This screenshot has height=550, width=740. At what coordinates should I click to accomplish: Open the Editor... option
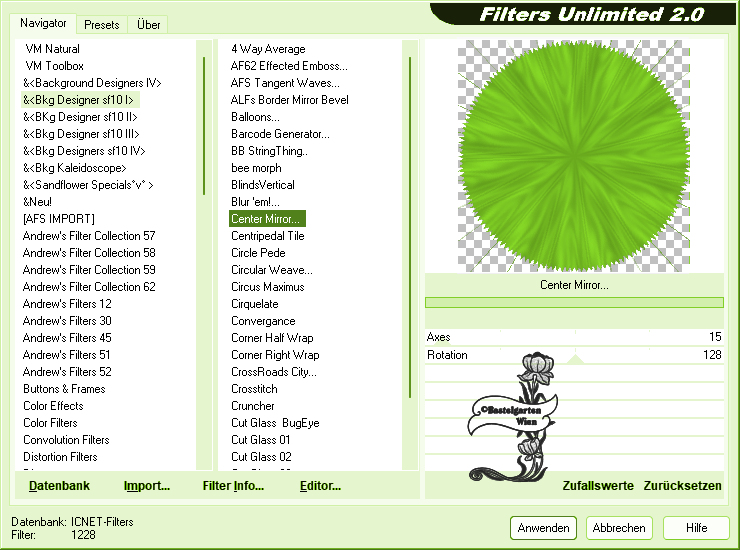(320, 486)
